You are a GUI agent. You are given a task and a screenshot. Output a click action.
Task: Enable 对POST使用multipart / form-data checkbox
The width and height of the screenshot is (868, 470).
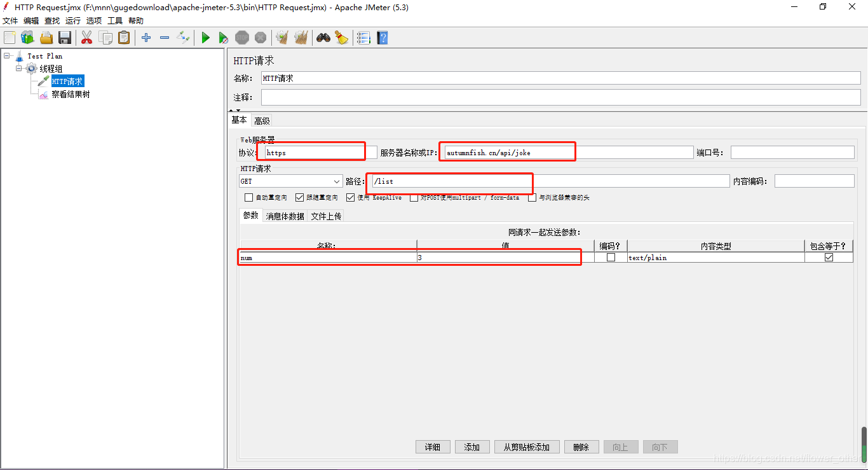tap(414, 198)
